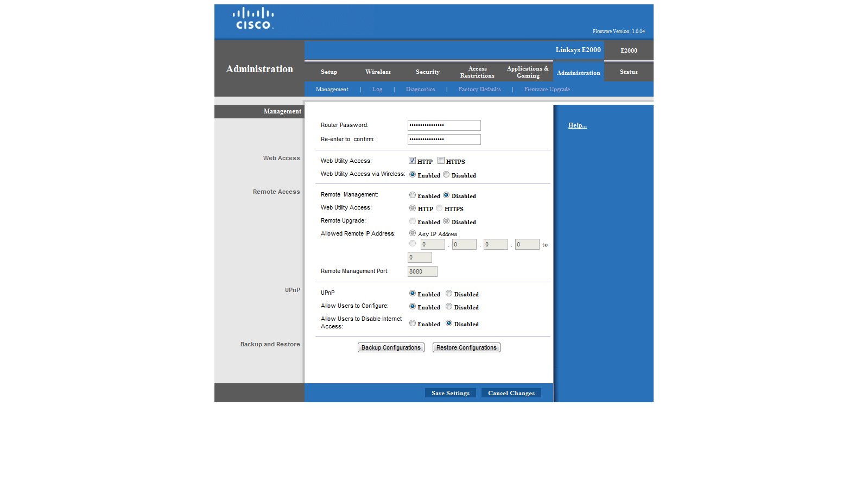868x488 pixels.
Task: Check HTTPS under Web Access
Action: 441,161
